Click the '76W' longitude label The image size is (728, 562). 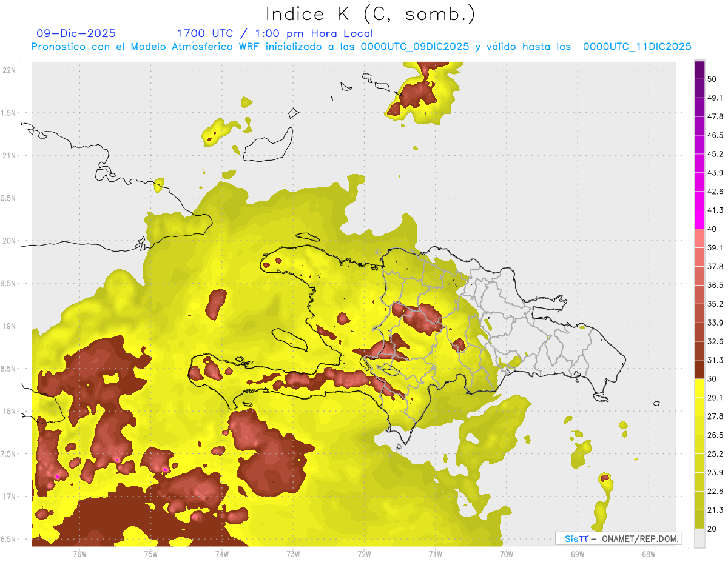(x=79, y=554)
